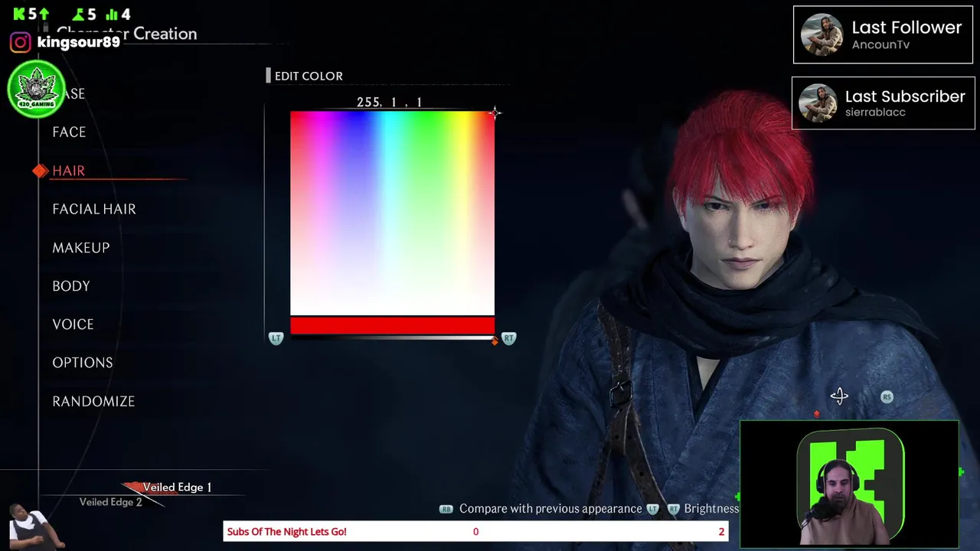
Task: Pick a color in the hue gradient square
Action: pyautogui.click(x=392, y=213)
